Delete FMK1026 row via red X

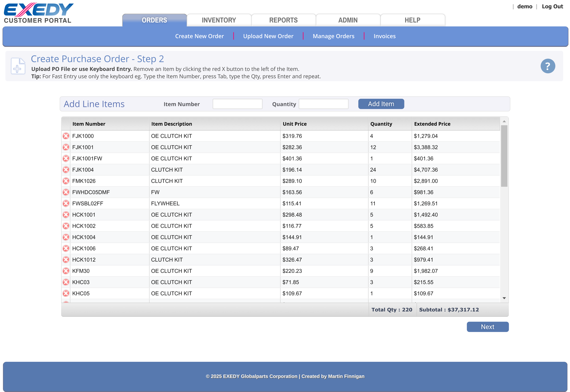[66, 181]
